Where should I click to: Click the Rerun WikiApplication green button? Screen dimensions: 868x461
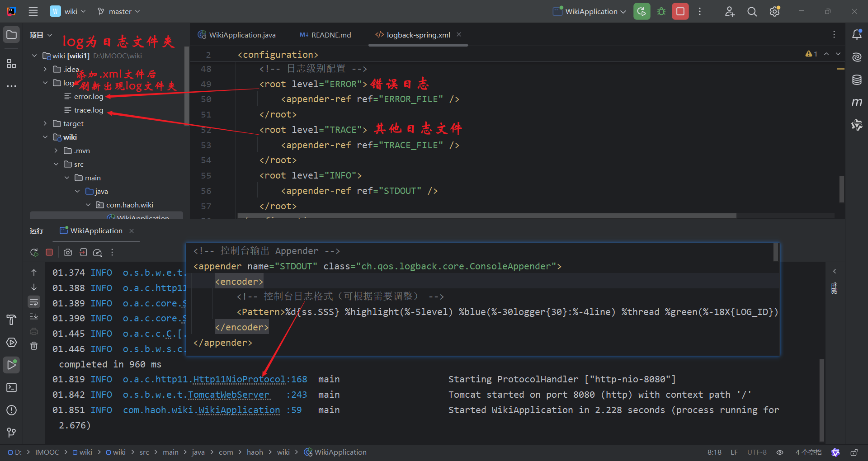coord(642,11)
